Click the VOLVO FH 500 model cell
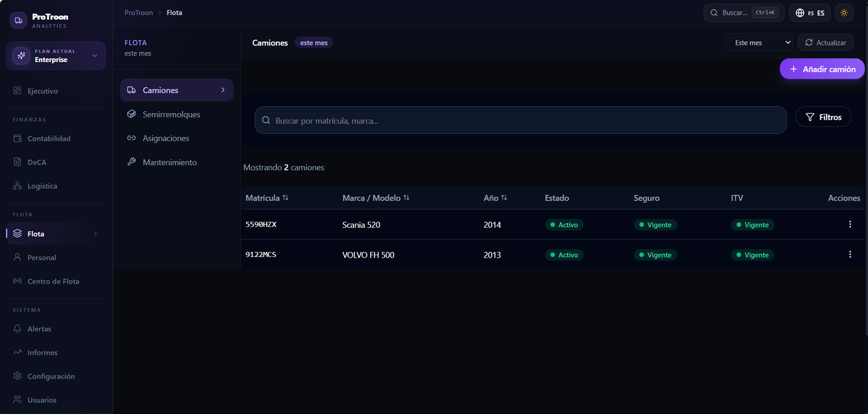 click(368, 255)
